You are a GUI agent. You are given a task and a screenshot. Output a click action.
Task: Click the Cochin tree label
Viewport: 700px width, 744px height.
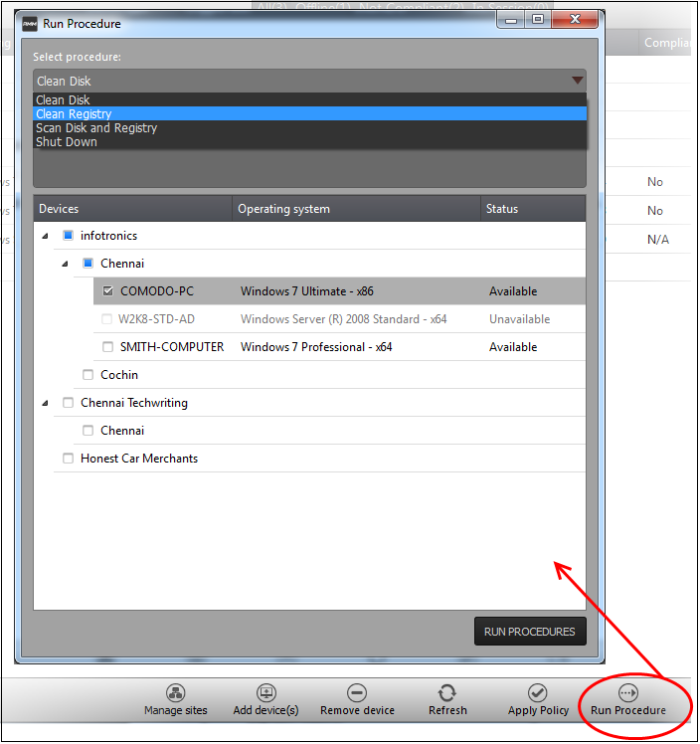pos(119,375)
